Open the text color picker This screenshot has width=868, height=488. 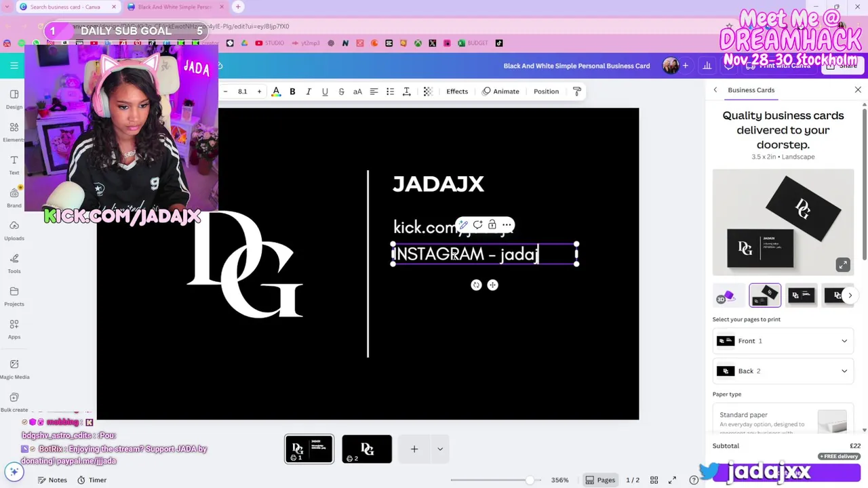(x=276, y=91)
